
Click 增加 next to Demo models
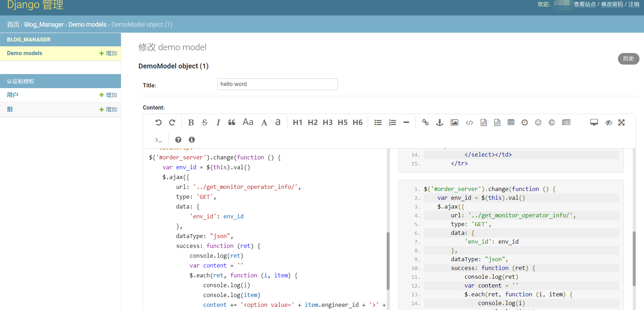[x=108, y=53]
